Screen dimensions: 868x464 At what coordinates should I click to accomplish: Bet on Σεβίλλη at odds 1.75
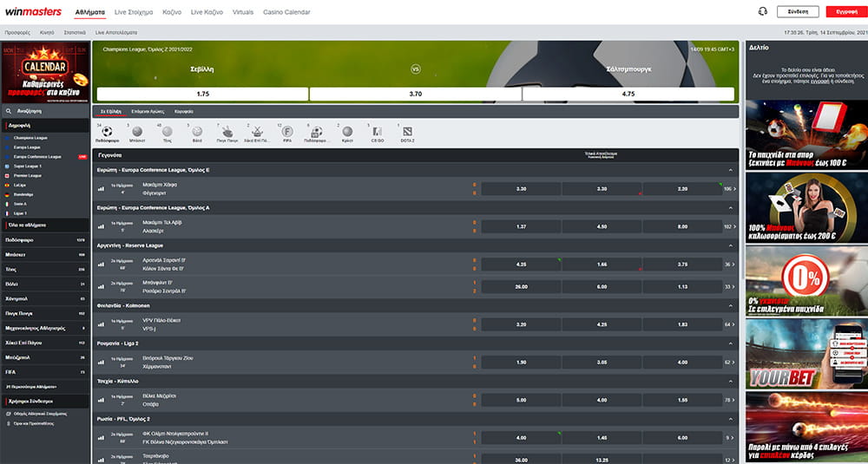click(202, 94)
